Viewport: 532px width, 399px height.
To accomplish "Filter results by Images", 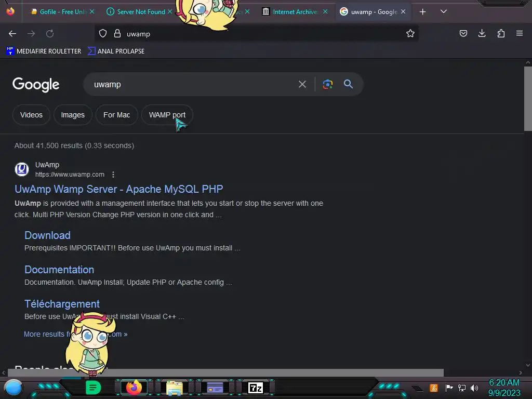I will point(73,115).
